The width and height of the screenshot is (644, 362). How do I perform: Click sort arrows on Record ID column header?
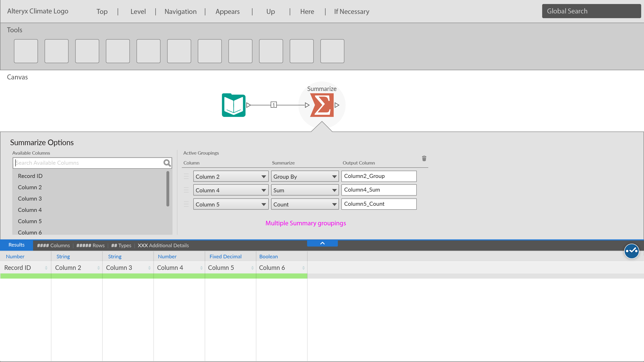46,268
